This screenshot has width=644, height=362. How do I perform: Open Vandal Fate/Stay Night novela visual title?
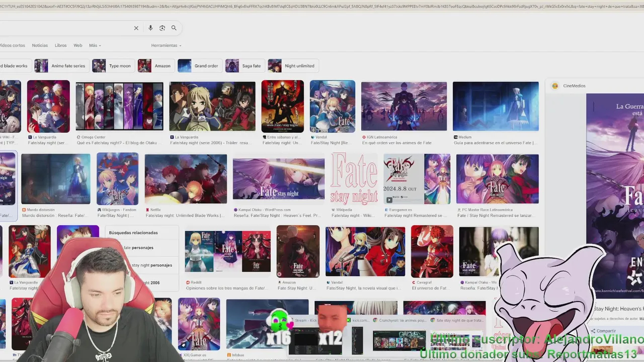tap(364, 288)
